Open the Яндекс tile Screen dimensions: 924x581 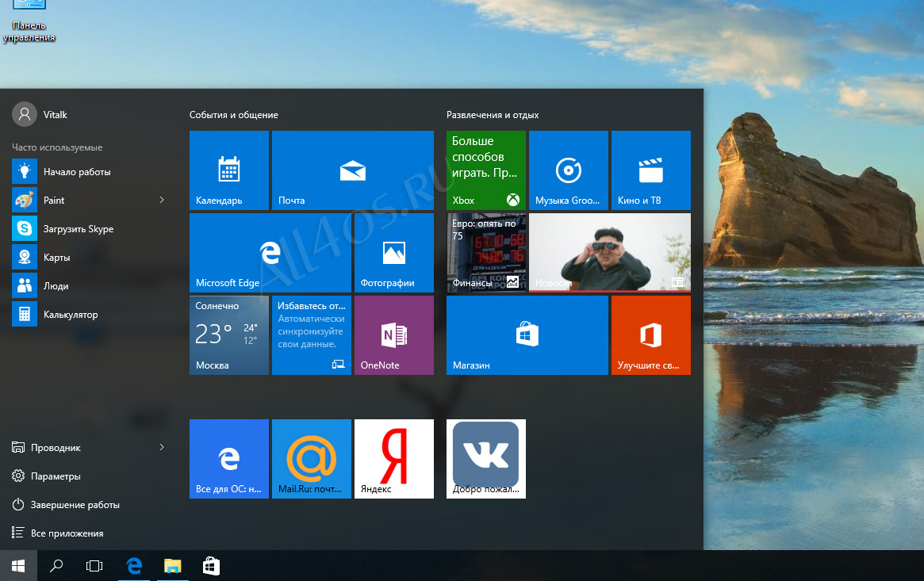coord(393,459)
